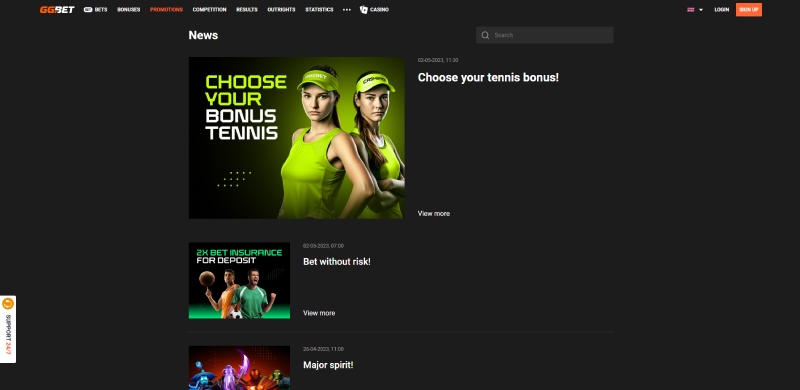This screenshot has width=800, height=390.
Task: Go to Bonuses in the navbar
Action: click(129, 10)
